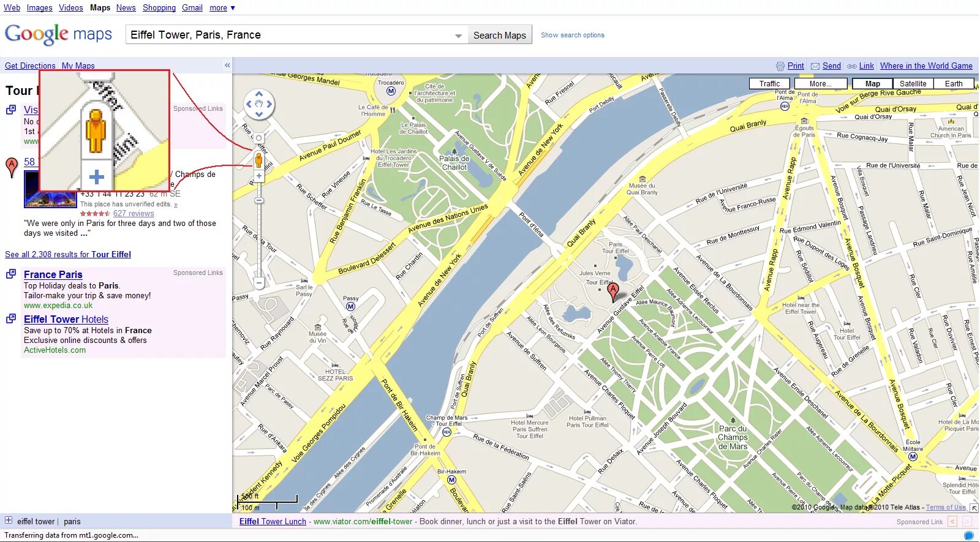The height and width of the screenshot is (542, 980).
Task: Click the Link text link
Action: [867, 66]
